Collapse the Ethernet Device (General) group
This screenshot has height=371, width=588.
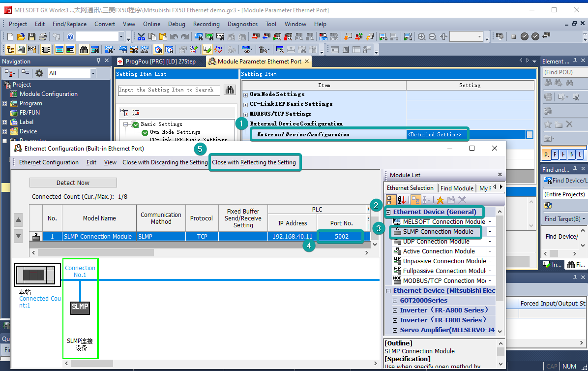[x=388, y=212]
